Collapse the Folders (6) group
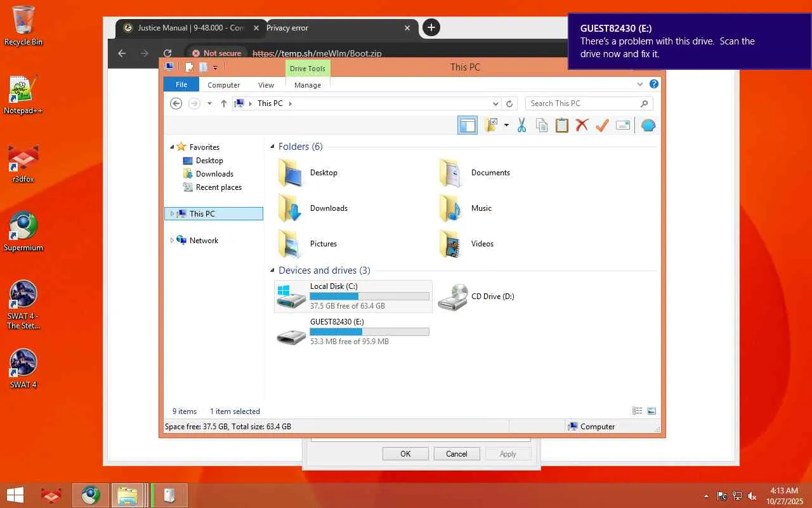The height and width of the screenshot is (508, 812). [272, 147]
